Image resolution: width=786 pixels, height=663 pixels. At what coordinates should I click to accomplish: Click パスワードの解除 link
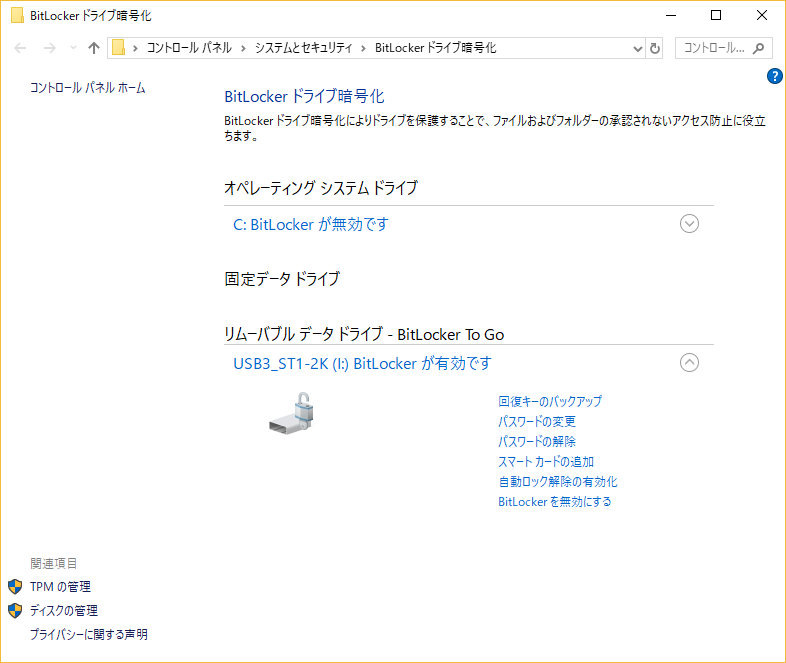pos(537,441)
